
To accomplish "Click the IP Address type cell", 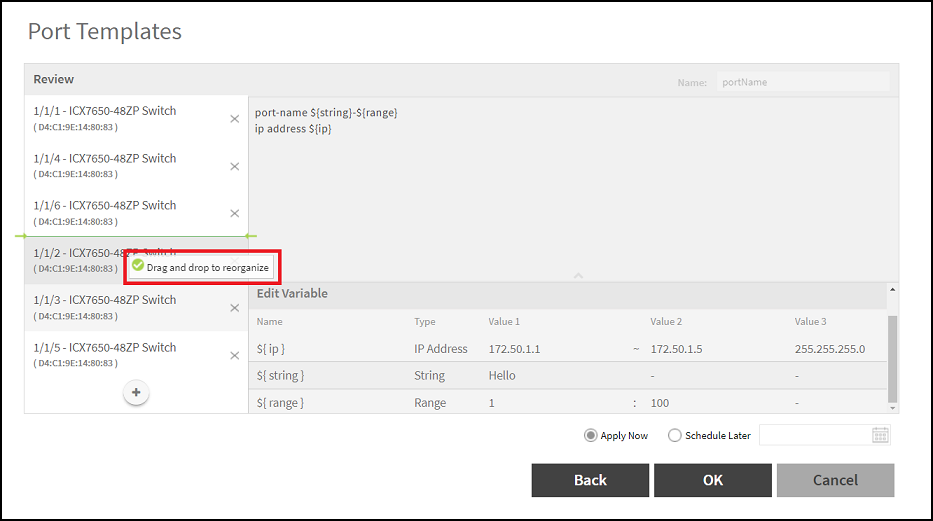I will click(x=441, y=349).
